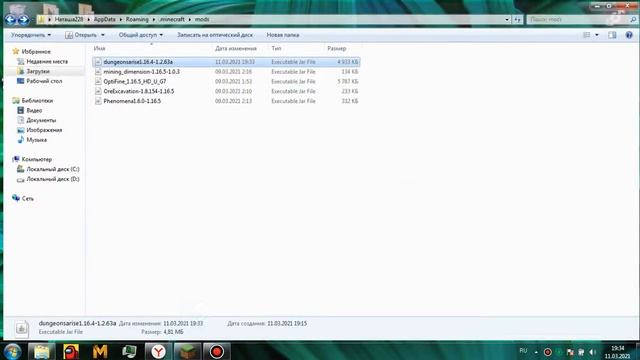Select Избранное in the navigation pane

[36, 51]
